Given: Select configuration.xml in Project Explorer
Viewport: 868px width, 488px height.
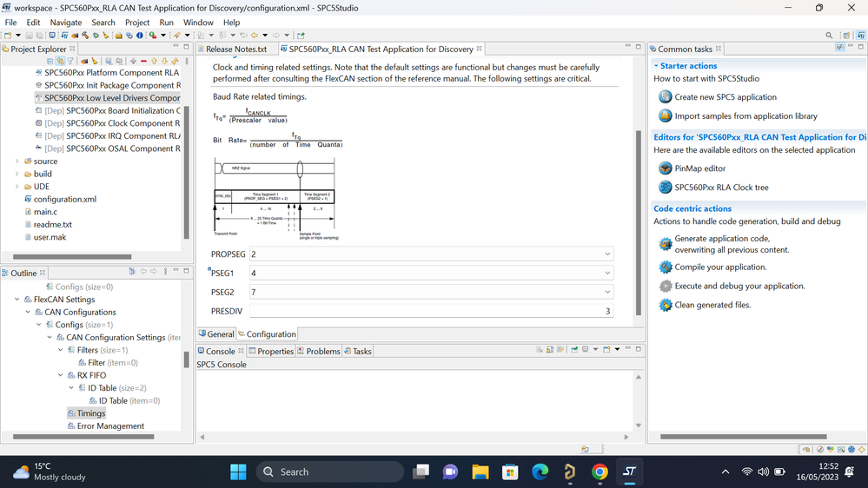Looking at the screenshot, I should pyautogui.click(x=65, y=199).
